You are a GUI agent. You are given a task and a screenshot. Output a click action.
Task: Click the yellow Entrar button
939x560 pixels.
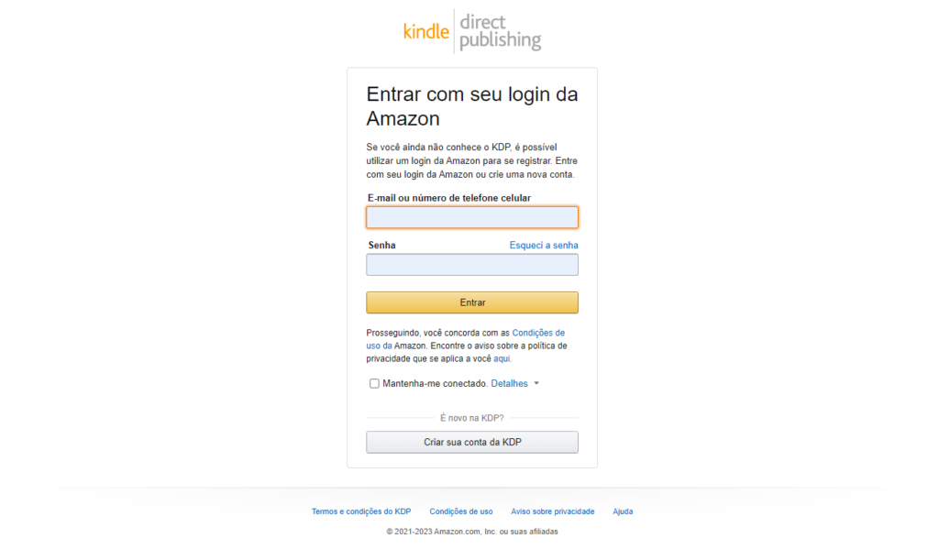(x=472, y=302)
